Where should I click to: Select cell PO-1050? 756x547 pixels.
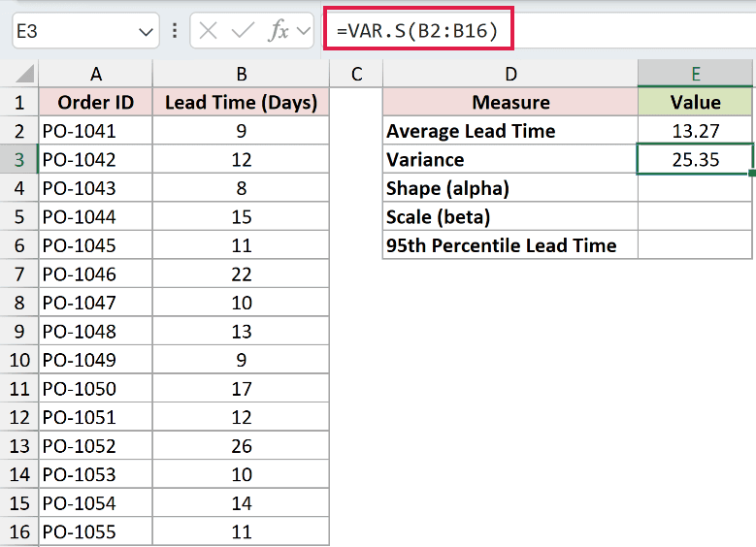[95, 389]
